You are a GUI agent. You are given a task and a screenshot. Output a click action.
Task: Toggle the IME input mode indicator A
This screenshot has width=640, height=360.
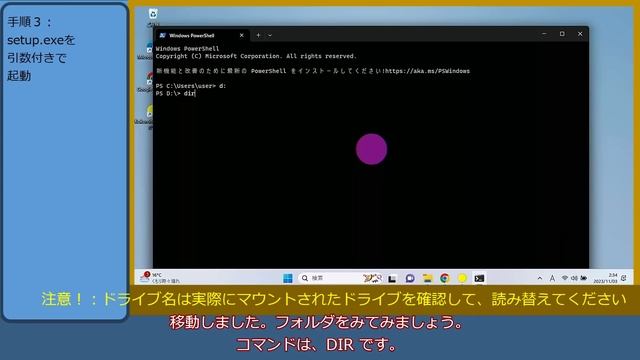click(x=552, y=278)
